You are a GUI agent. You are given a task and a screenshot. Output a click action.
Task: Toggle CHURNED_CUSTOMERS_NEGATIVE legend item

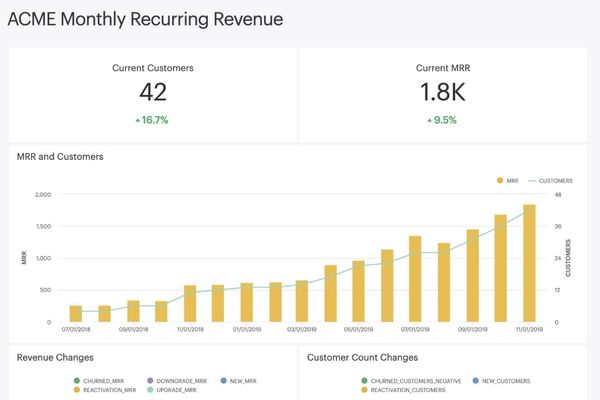point(411,381)
